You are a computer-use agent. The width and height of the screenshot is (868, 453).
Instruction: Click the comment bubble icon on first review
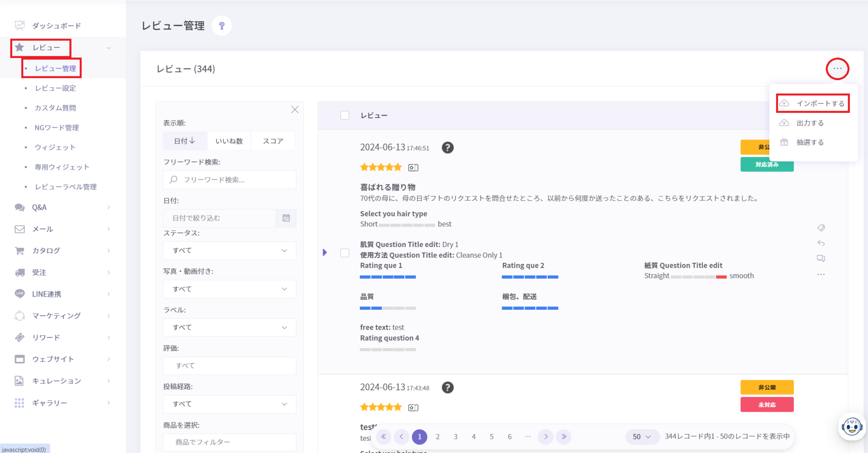(x=821, y=258)
